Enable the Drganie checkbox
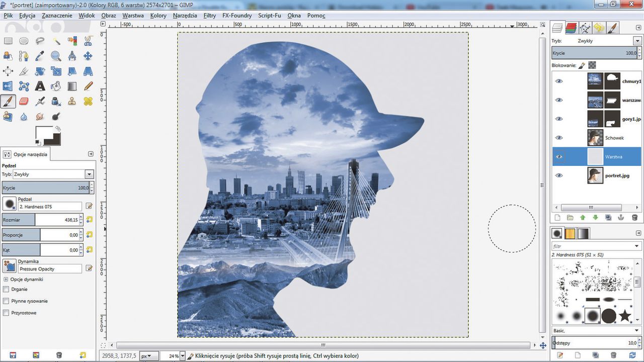 6,289
